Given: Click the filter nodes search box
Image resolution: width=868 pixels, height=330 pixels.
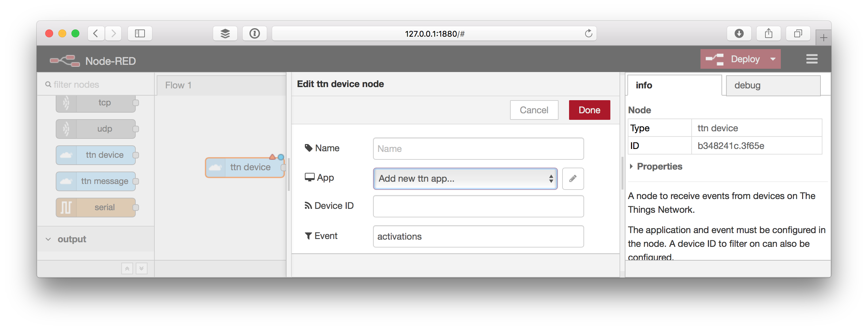Looking at the screenshot, I should (96, 84).
